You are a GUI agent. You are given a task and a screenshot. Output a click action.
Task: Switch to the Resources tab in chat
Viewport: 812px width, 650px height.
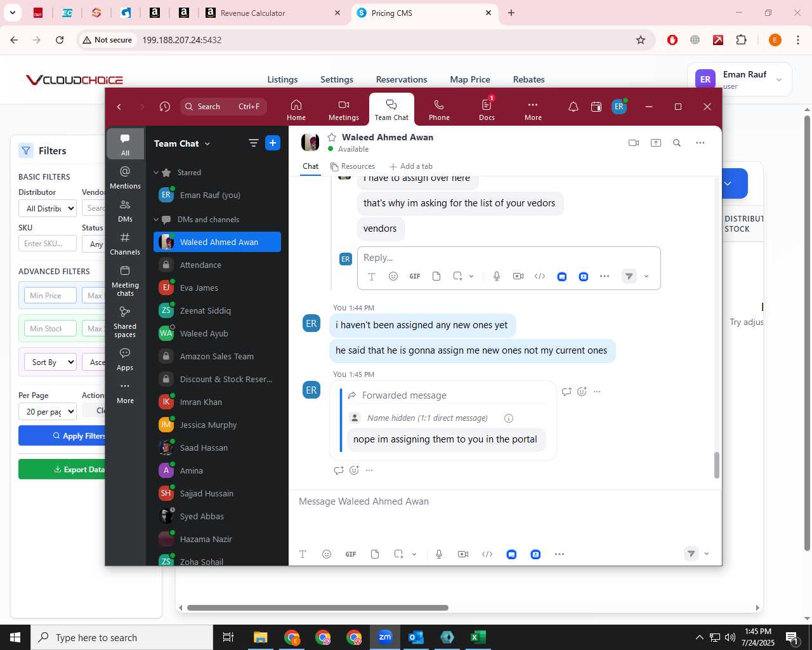[x=353, y=166]
